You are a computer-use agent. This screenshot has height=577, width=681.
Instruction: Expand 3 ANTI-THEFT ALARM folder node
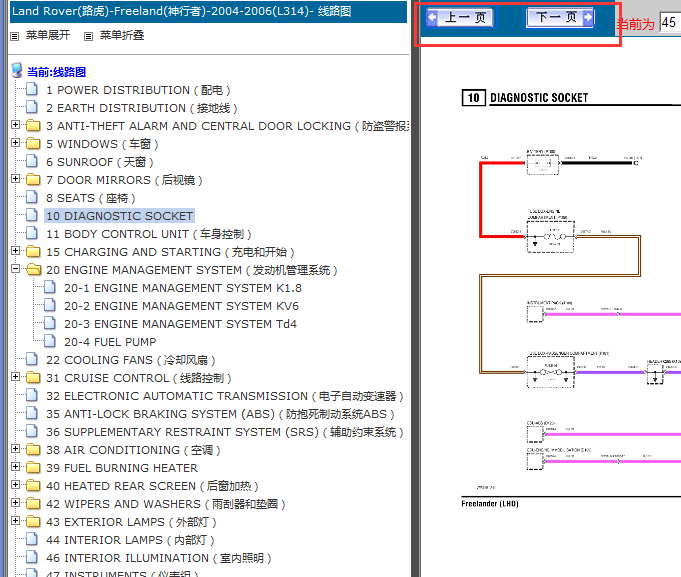[16, 125]
